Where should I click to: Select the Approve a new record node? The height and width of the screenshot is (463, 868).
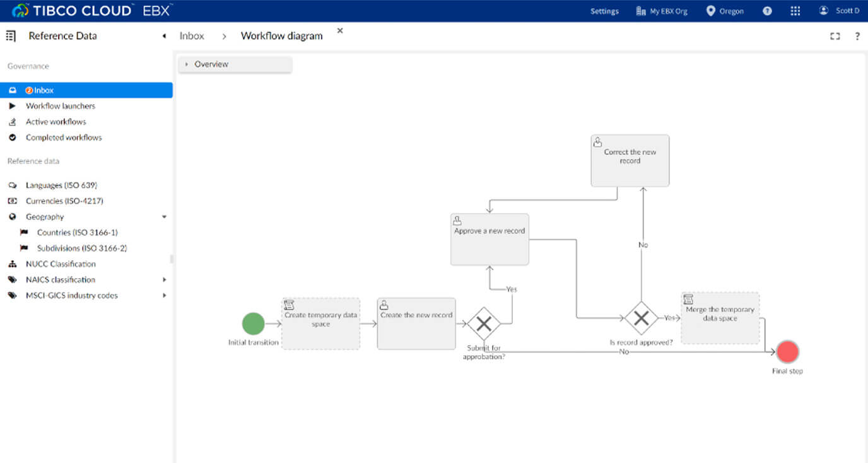[x=490, y=239]
